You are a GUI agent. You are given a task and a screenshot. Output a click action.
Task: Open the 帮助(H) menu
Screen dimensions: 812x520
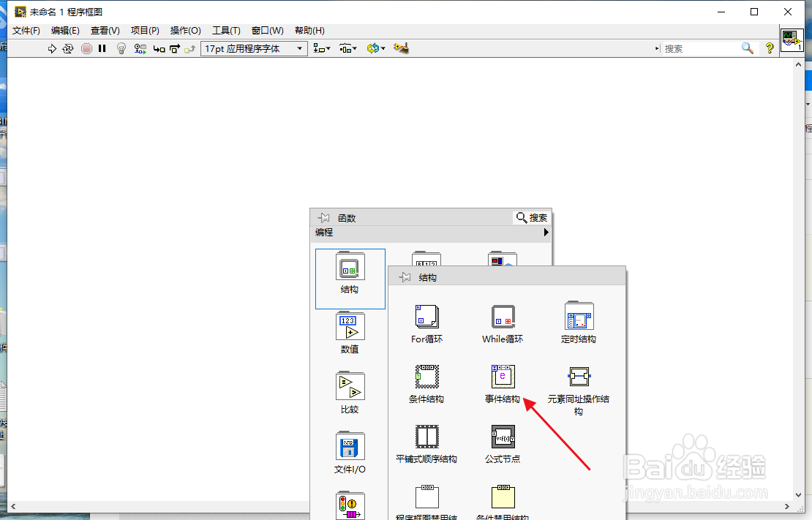309,31
